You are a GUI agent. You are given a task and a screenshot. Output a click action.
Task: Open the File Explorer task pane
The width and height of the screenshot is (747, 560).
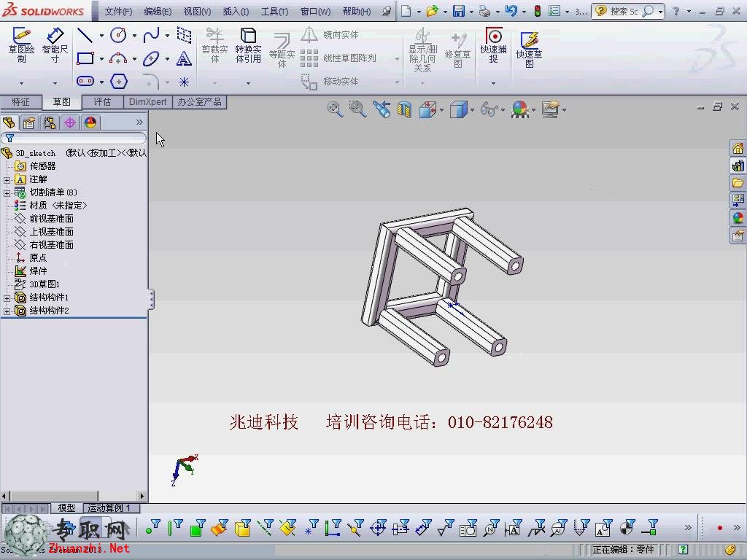(x=738, y=183)
